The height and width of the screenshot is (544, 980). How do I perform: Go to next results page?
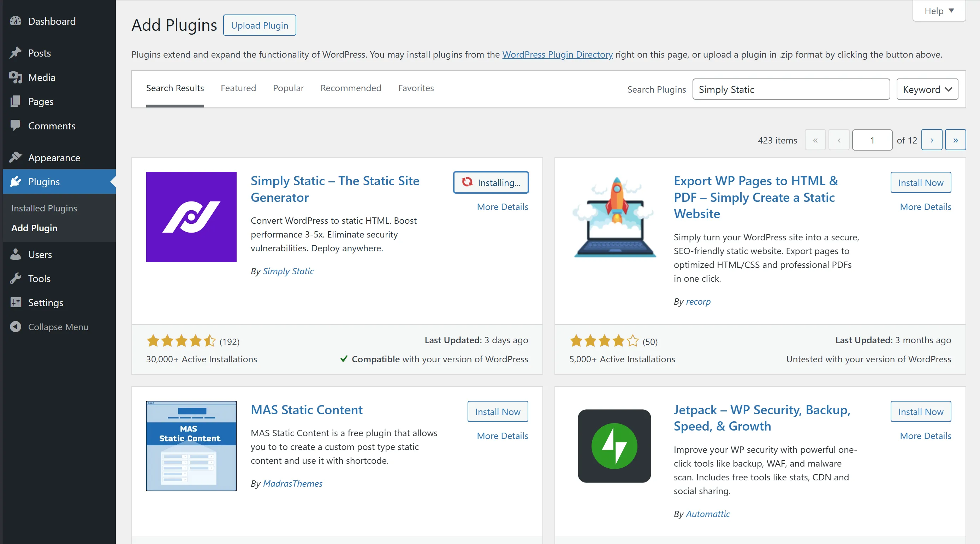pyautogui.click(x=931, y=140)
